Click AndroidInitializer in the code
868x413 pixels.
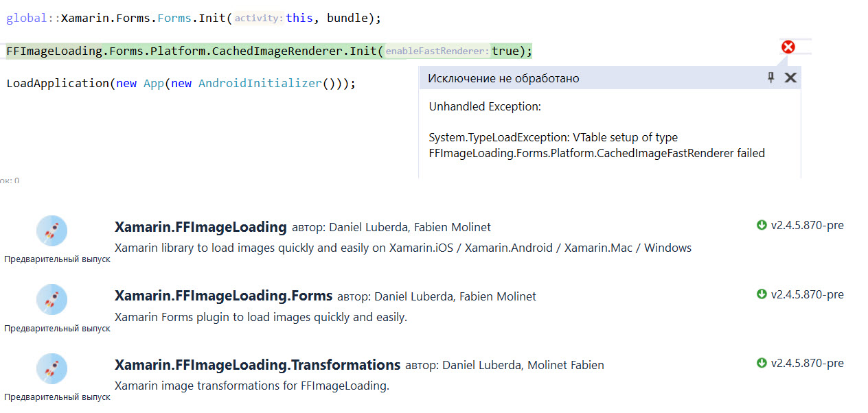[x=260, y=83]
